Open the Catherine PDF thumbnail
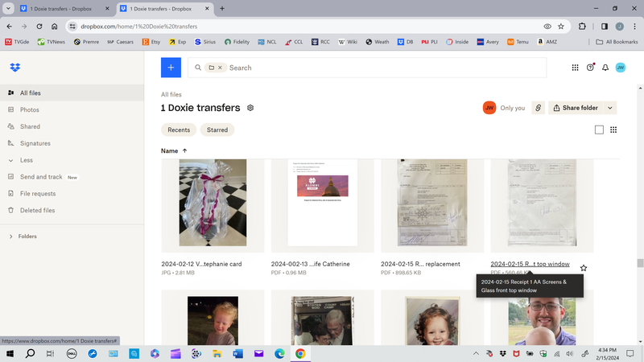 click(323, 203)
